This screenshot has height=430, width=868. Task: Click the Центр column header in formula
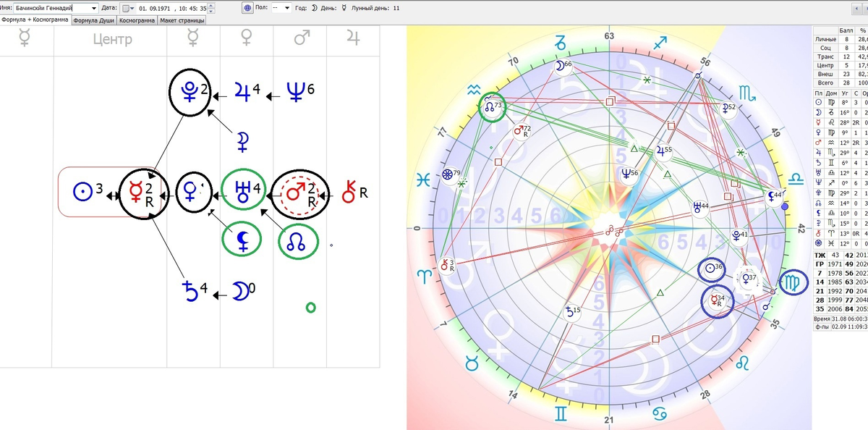[112, 39]
